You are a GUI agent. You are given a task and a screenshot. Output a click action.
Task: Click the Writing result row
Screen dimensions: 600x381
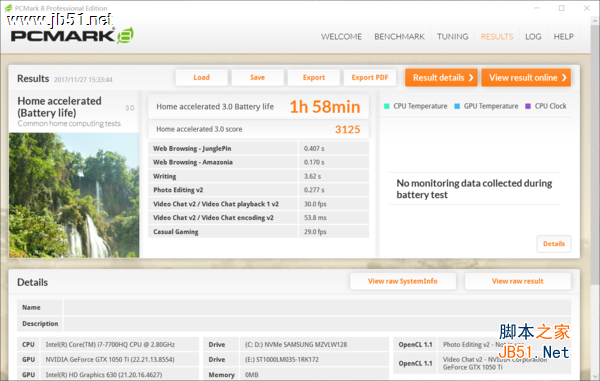tap(258, 176)
